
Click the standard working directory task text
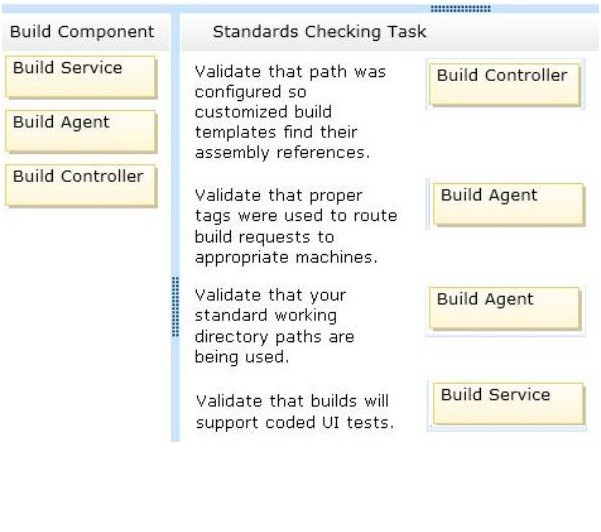tap(274, 326)
